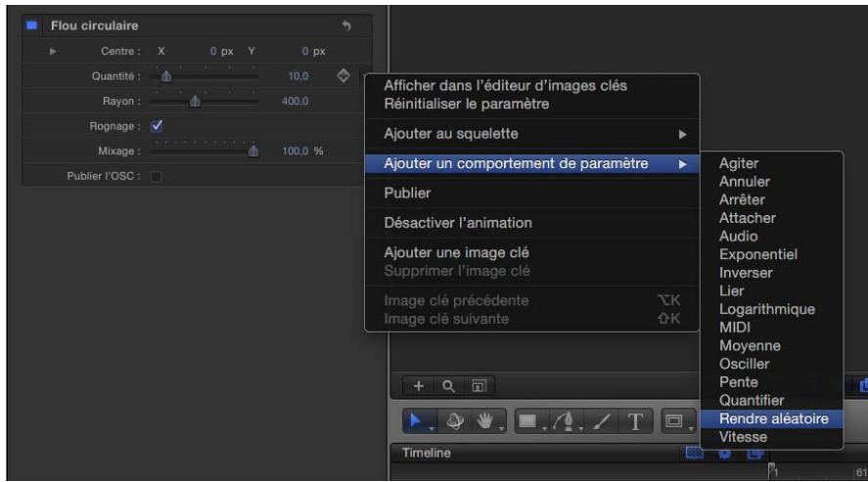Uncheck the Rognage checkbox
868x482 pixels.
[157, 126]
